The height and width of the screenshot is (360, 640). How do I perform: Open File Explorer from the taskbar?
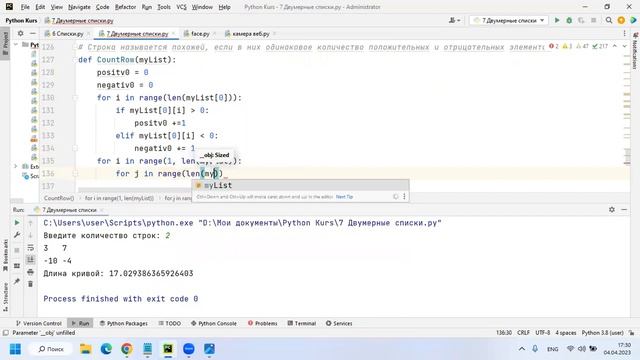(85, 349)
